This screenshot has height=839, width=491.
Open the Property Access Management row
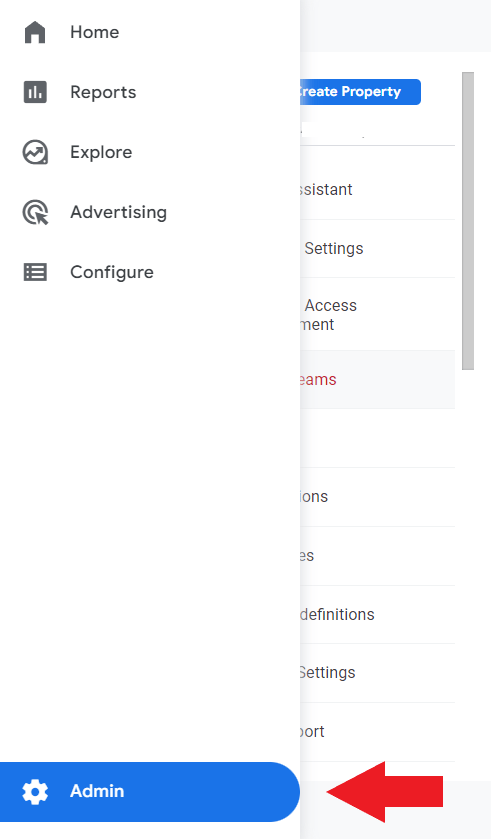click(x=378, y=315)
